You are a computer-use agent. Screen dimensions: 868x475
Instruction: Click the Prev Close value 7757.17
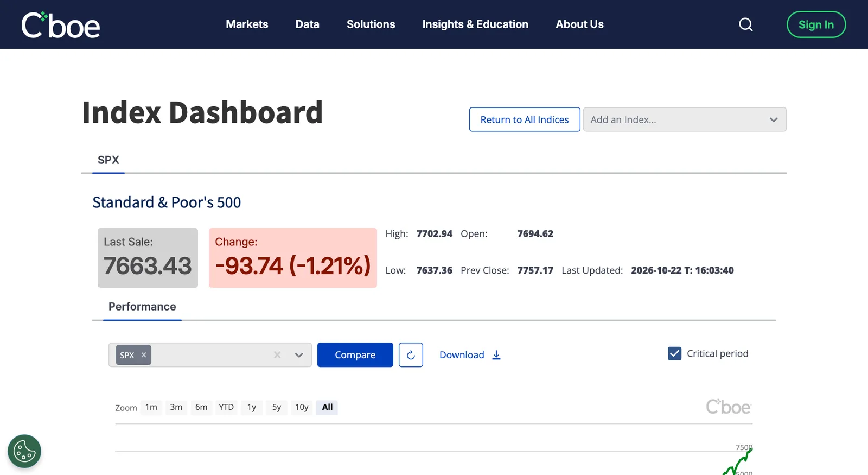(x=535, y=270)
